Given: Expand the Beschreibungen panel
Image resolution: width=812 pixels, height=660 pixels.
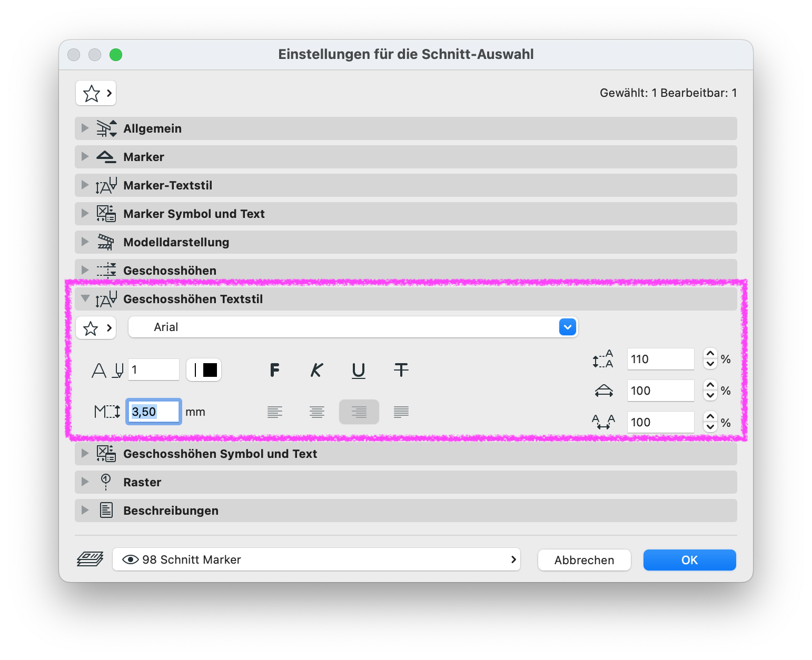Looking at the screenshot, I should pos(85,510).
